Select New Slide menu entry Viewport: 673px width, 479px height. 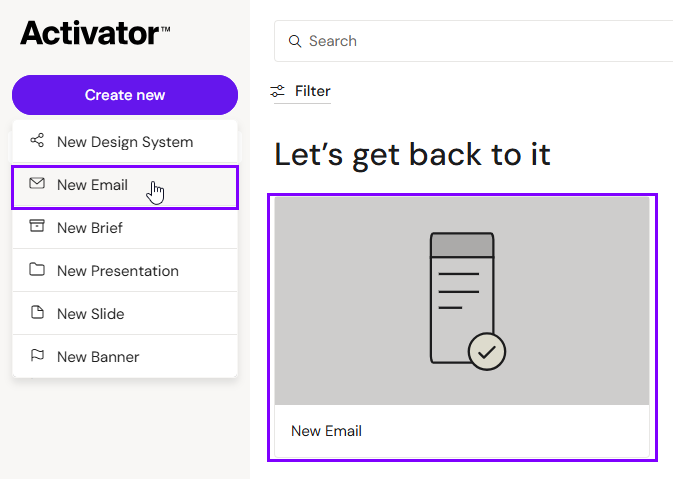125,313
